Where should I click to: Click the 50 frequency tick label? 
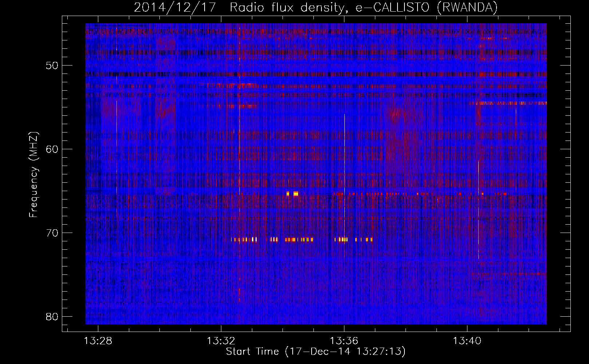tap(52, 66)
